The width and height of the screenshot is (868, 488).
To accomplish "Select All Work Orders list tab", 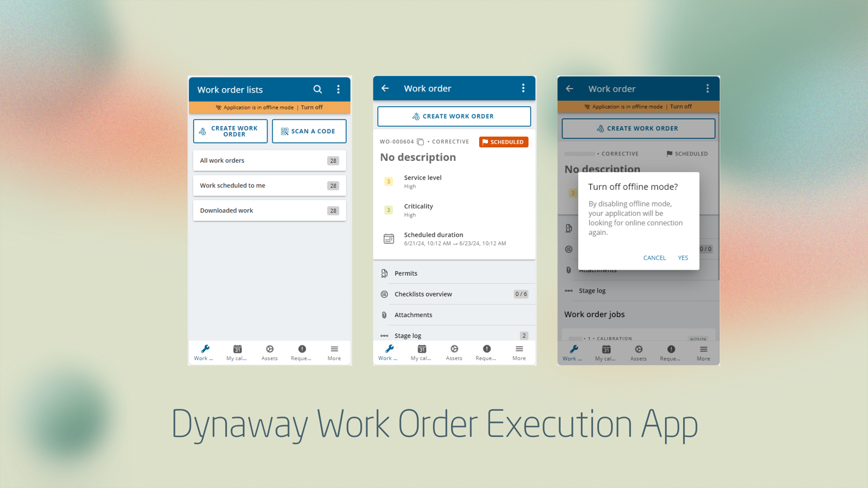I will tap(269, 160).
